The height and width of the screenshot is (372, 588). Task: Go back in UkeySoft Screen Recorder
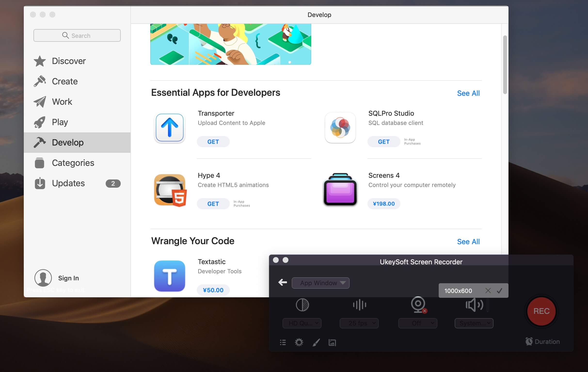(x=283, y=283)
